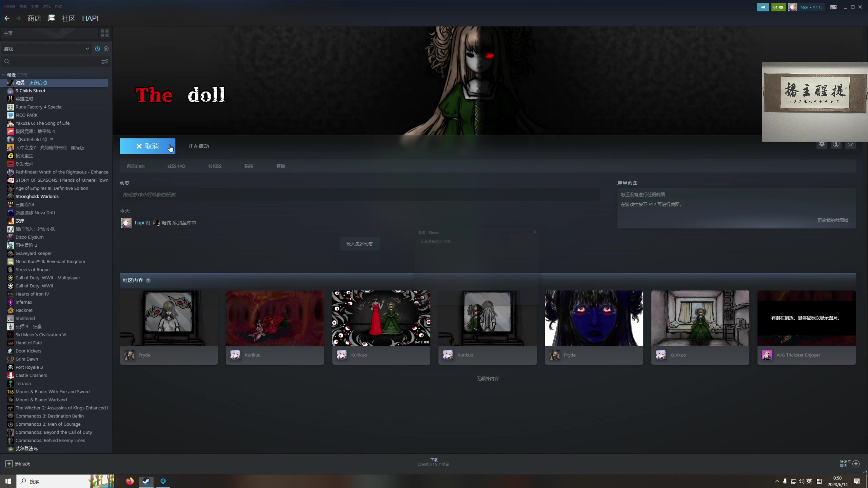Open hapi profile link in activity
The height and width of the screenshot is (488, 868).
[x=139, y=223]
